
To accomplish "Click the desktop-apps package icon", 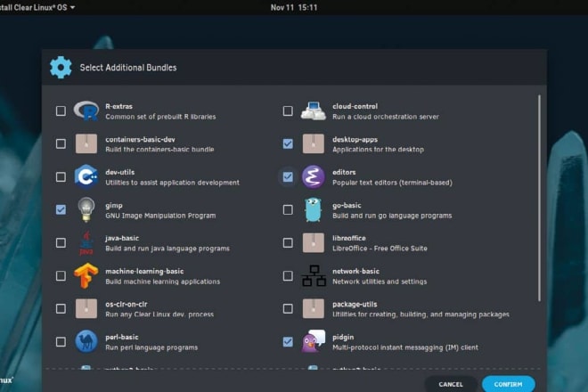I will tap(314, 143).
